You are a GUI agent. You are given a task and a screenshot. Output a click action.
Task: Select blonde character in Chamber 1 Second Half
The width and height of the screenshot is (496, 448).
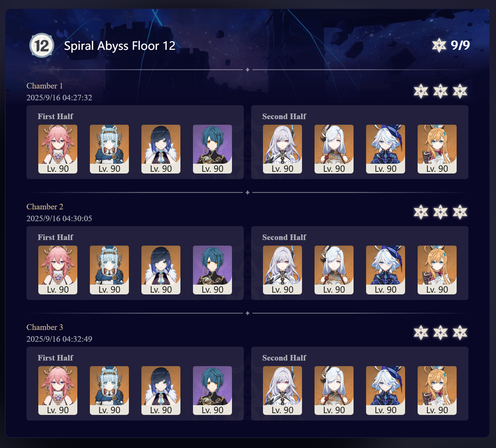tap(437, 149)
